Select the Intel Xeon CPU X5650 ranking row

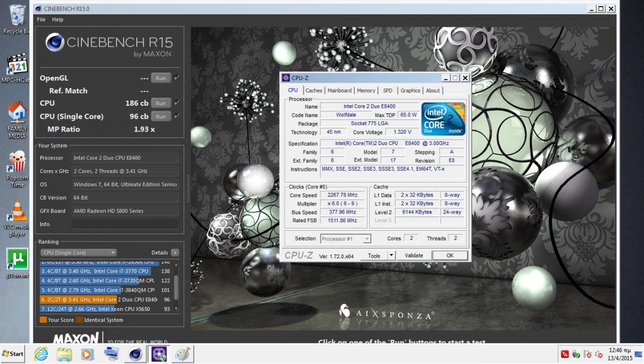click(x=106, y=309)
